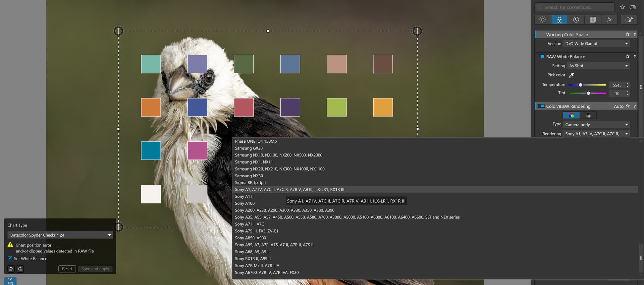
Task: Open the Geometry corrections tab
Action: 593,20
